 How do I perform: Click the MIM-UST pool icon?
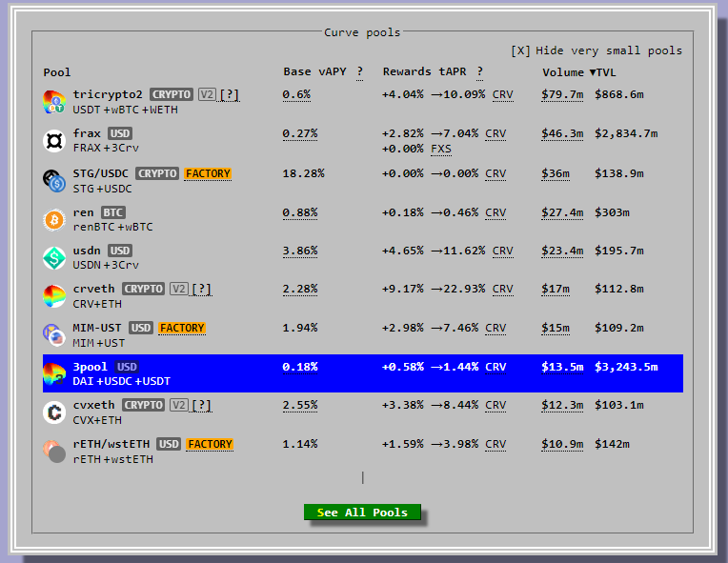[x=54, y=335]
